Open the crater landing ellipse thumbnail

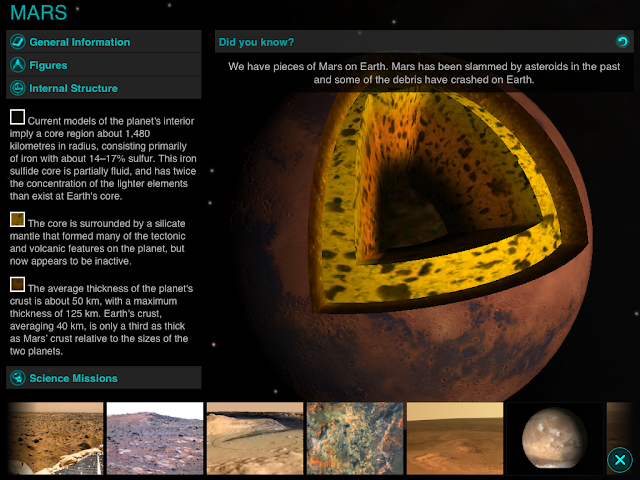click(x=255, y=438)
